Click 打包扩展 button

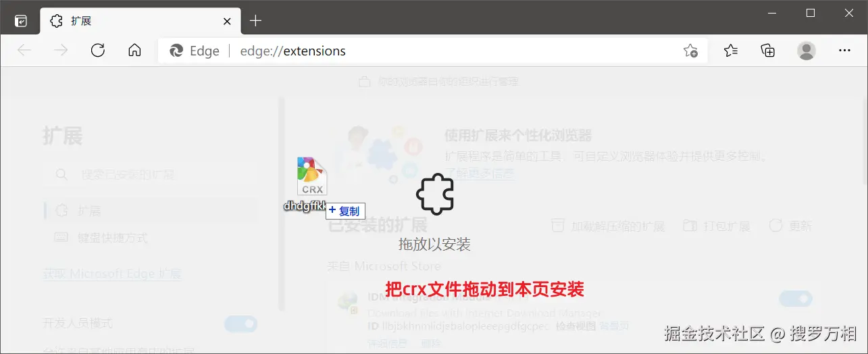[x=716, y=226]
